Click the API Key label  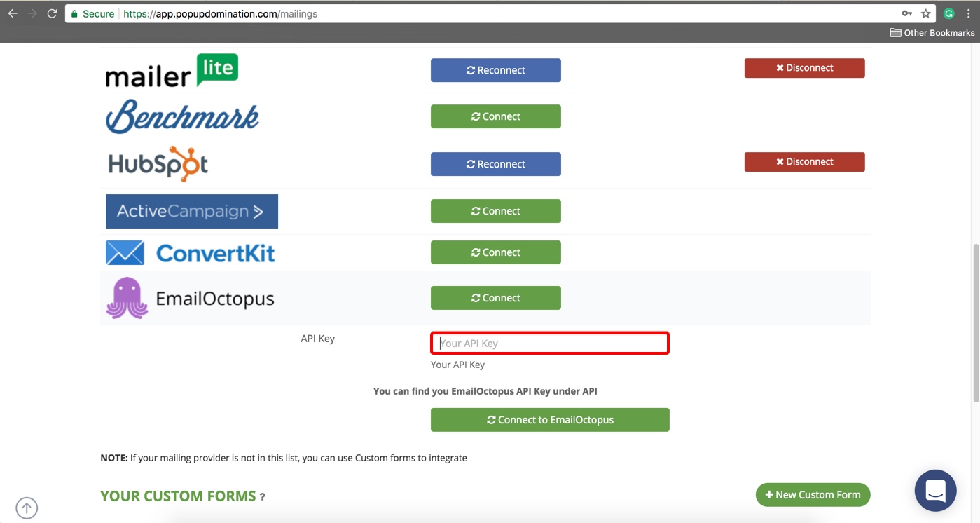pos(317,339)
